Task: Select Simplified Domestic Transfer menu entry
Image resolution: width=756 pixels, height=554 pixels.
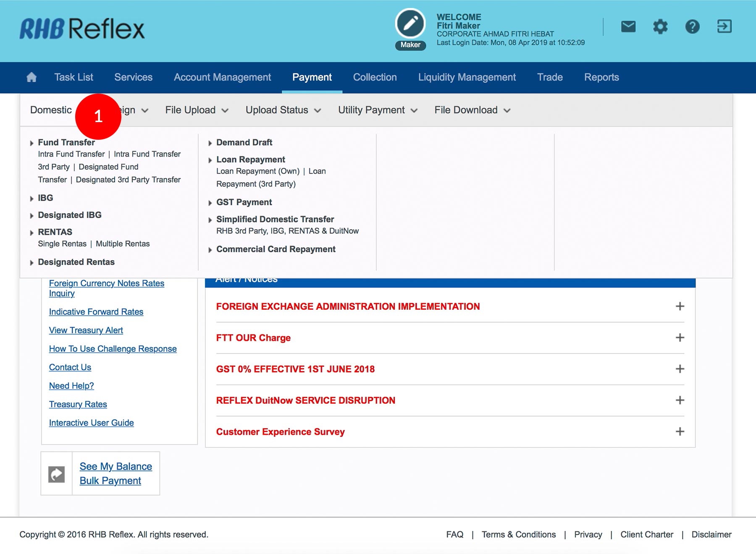Action: (275, 219)
